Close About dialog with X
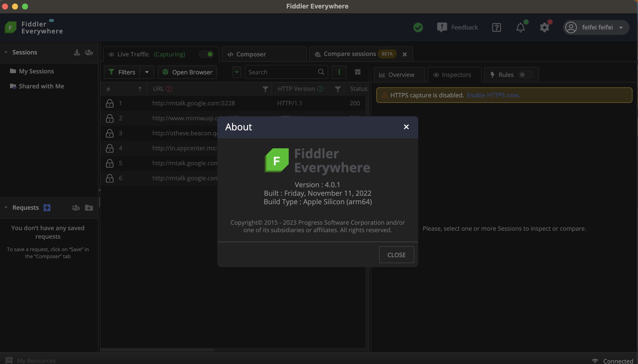This screenshot has width=638, height=364. (406, 127)
